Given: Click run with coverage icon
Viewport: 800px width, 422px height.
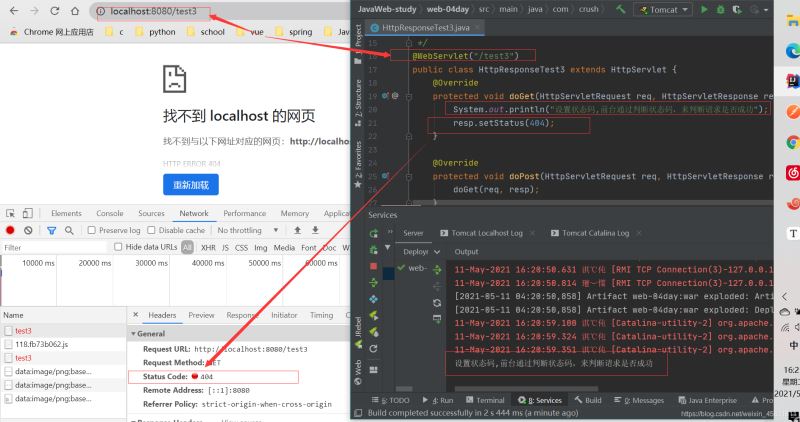Looking at the screenshot, I should (x=737, y=9).
